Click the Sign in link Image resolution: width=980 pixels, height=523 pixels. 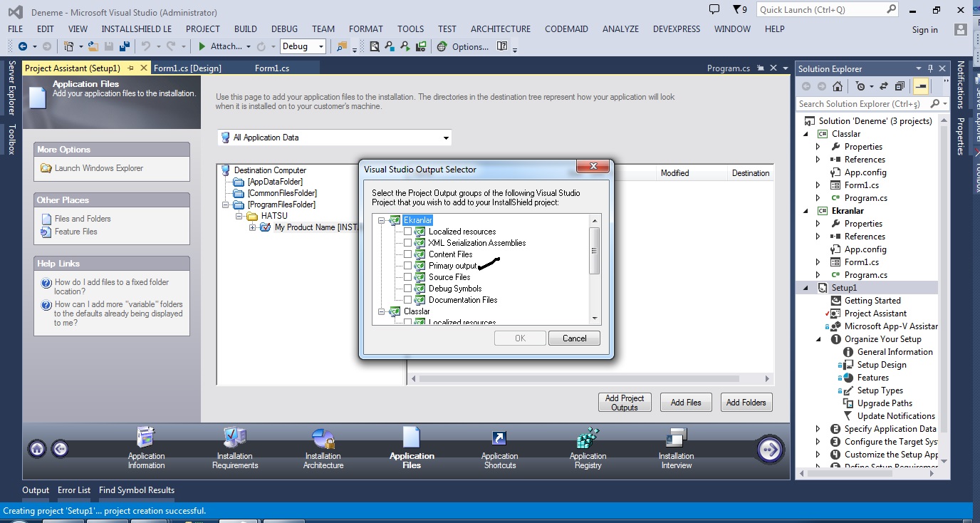point(925,30)
